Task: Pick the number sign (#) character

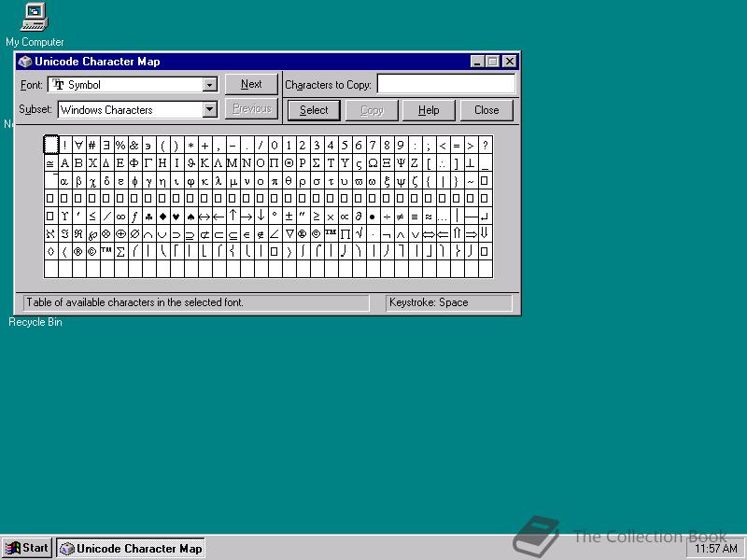Action: tap(92, 146)
